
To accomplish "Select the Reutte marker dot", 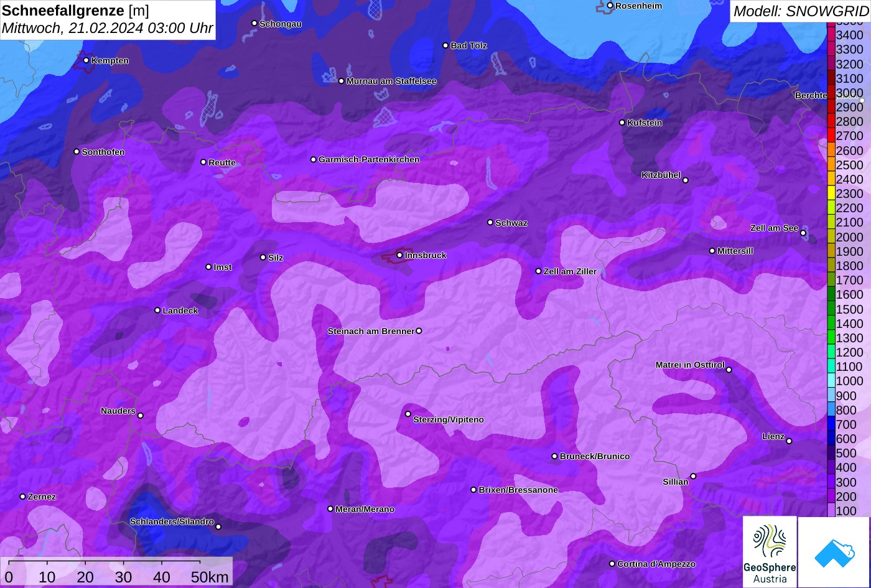I will (x=203, y=162).
